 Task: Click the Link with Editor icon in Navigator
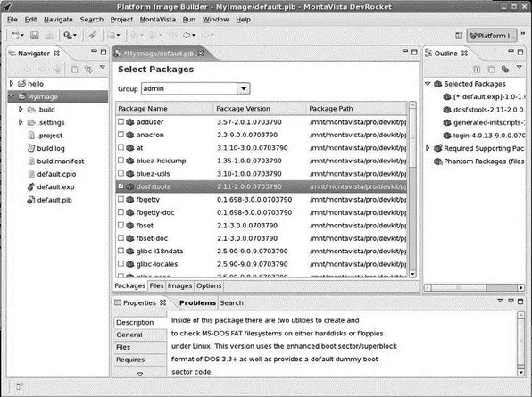pos(88,70)
